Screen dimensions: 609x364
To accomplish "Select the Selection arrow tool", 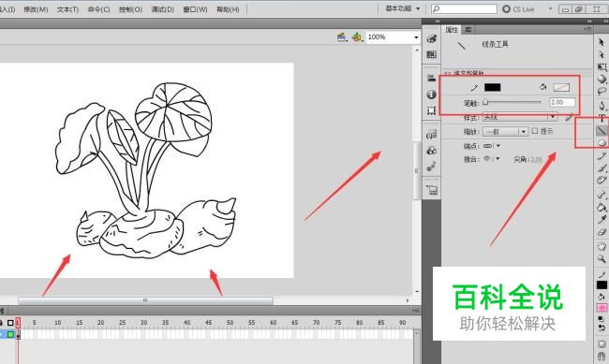I will click(x=602, y=42).
